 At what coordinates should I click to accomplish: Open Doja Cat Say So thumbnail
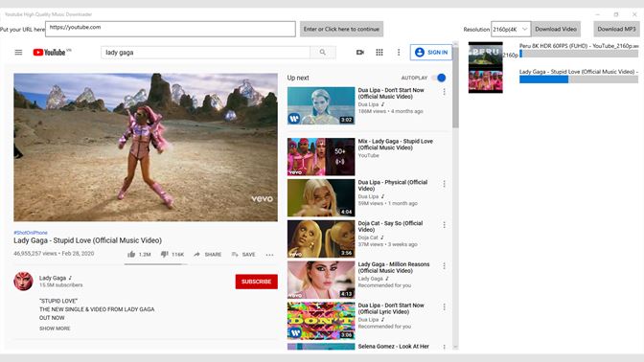click(321, 238)
